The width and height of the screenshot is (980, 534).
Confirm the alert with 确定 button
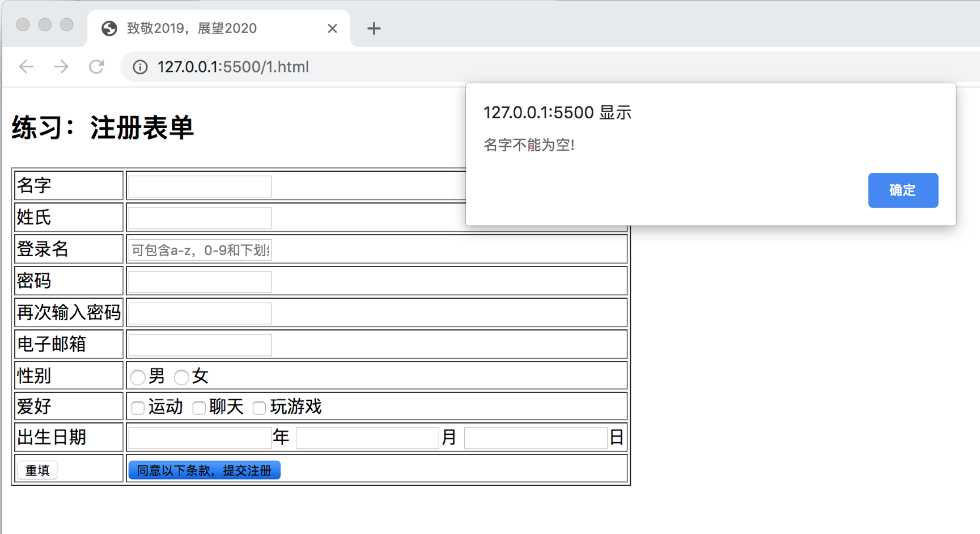click(x=903, y=190)
